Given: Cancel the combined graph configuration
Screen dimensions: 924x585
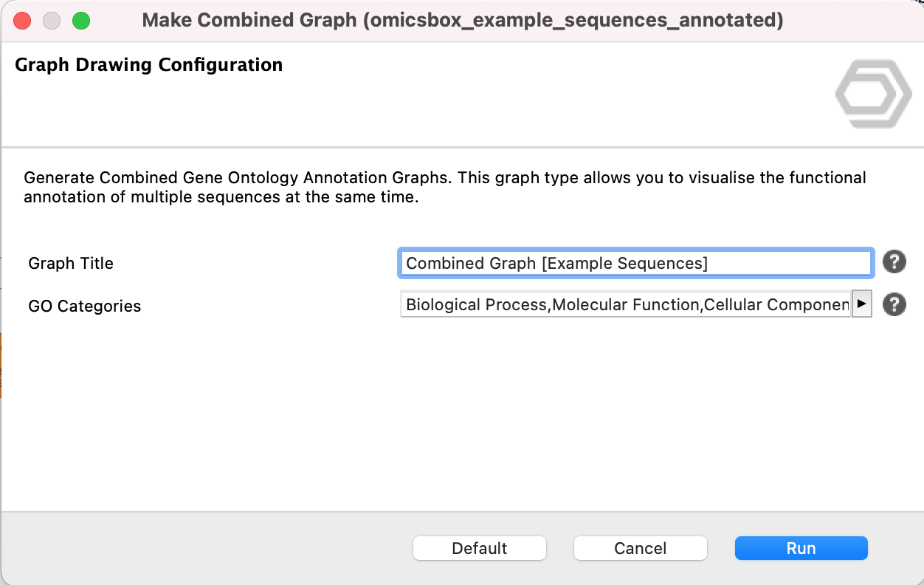Looking at the screenshot, I should click(640, 548).
